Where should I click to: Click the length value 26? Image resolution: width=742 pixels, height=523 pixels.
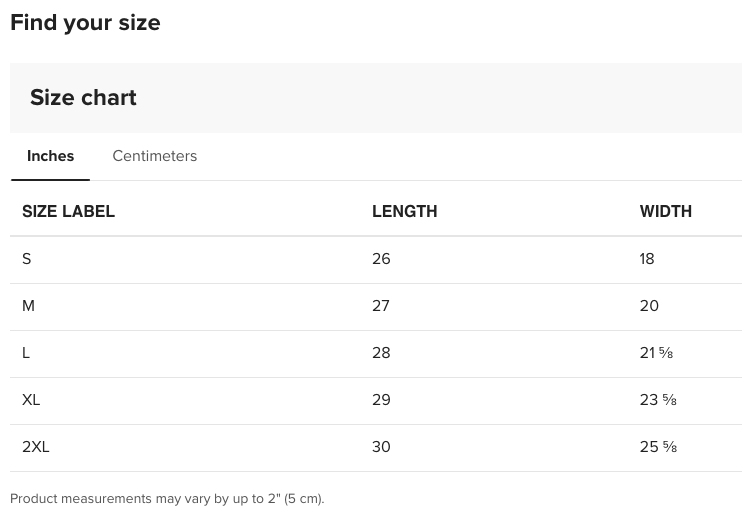coord(381,259)
